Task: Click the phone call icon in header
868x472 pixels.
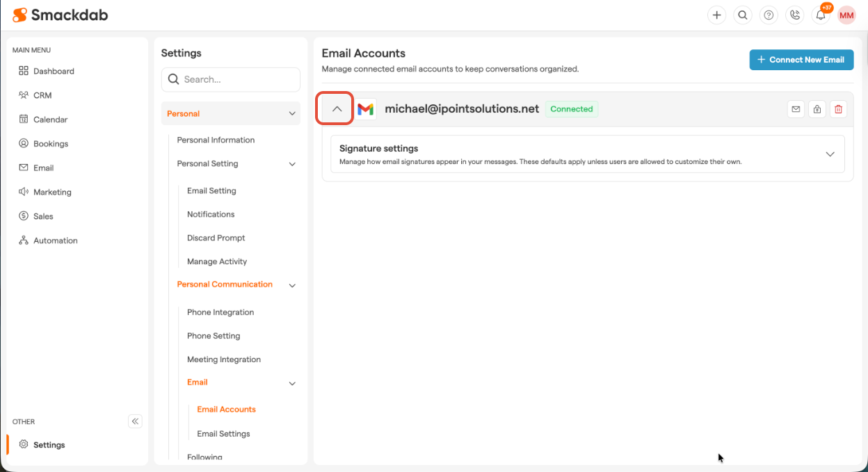Action: pos(794,15)
